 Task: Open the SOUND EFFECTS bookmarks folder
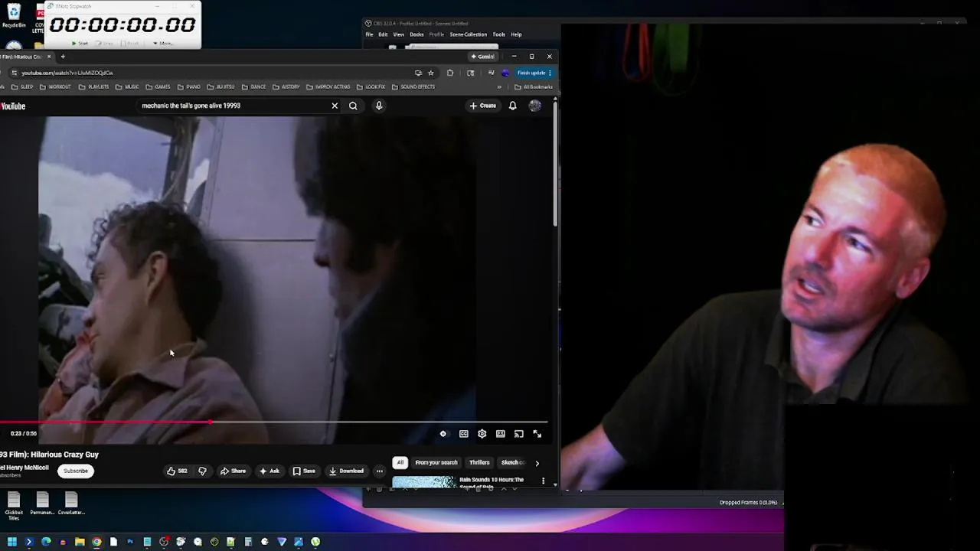(x=413, y=86)
